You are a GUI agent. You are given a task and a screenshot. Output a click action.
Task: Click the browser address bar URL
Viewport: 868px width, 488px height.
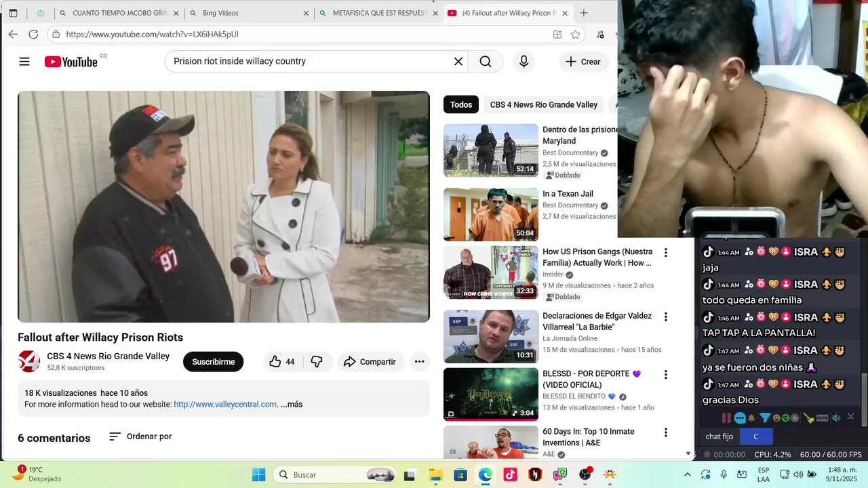click(x=152, y=34)
